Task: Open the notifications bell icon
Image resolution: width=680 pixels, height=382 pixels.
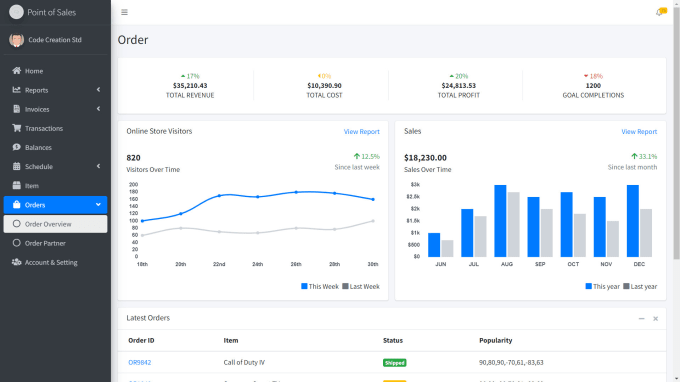Action: [660, 12]
